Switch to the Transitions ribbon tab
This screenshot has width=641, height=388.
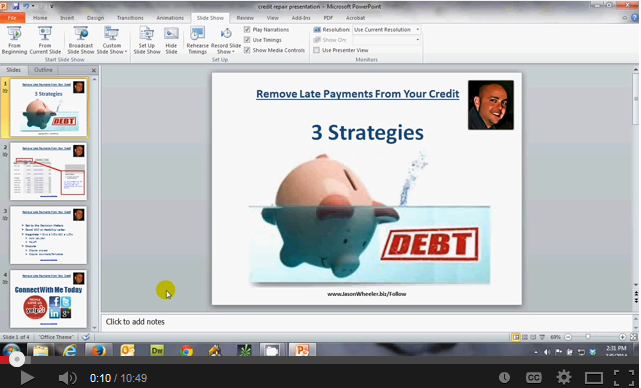pyautogui.click(x=130, y=18)
